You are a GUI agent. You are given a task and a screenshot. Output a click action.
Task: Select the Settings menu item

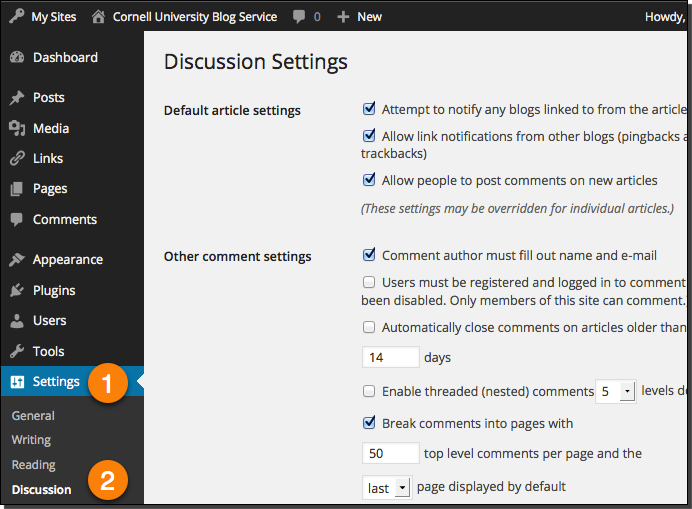[56, 381]
